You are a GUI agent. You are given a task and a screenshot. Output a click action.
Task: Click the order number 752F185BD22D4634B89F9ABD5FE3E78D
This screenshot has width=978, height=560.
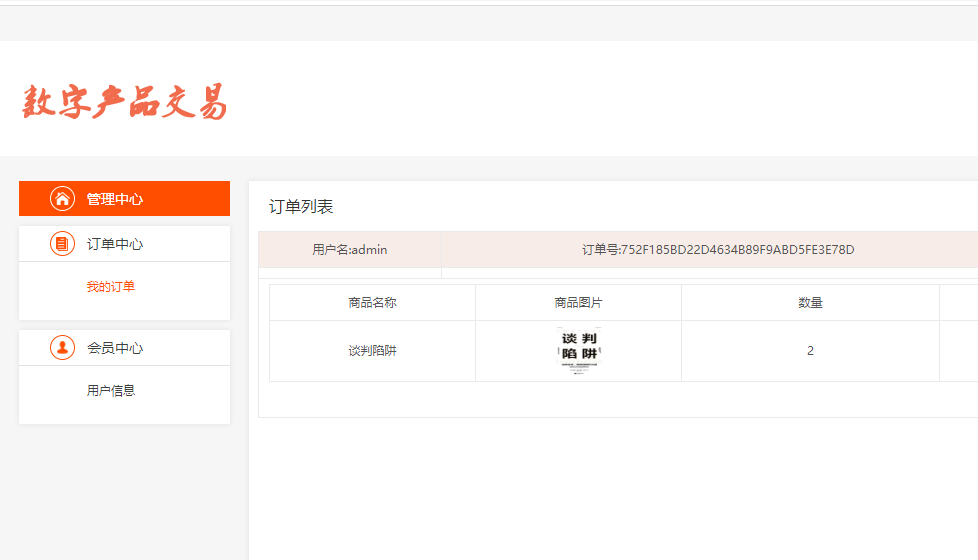738,250
